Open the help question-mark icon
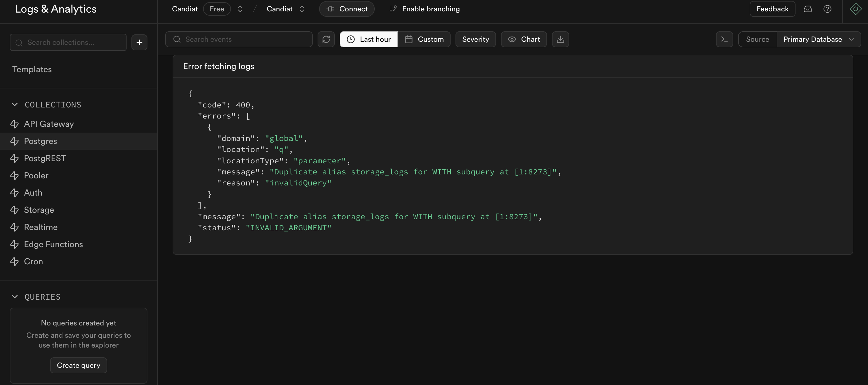Screen dimensions: 868x385 (x=827, y=9)
